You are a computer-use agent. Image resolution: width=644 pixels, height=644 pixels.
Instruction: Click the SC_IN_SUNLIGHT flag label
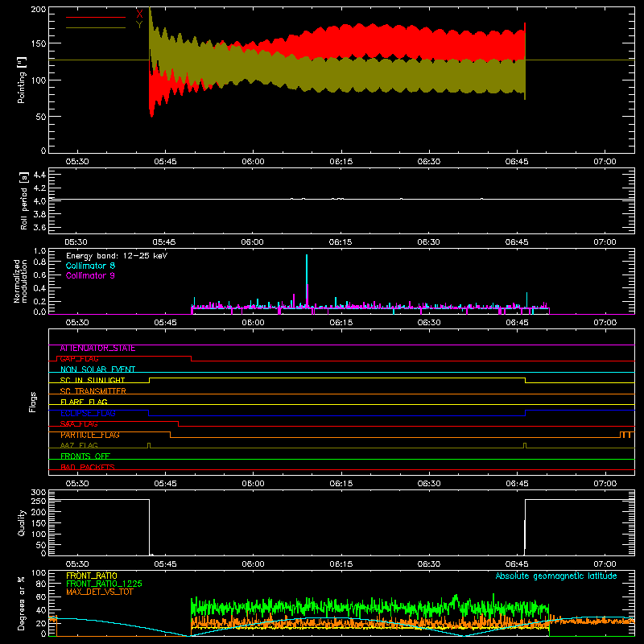coord(93,380)
